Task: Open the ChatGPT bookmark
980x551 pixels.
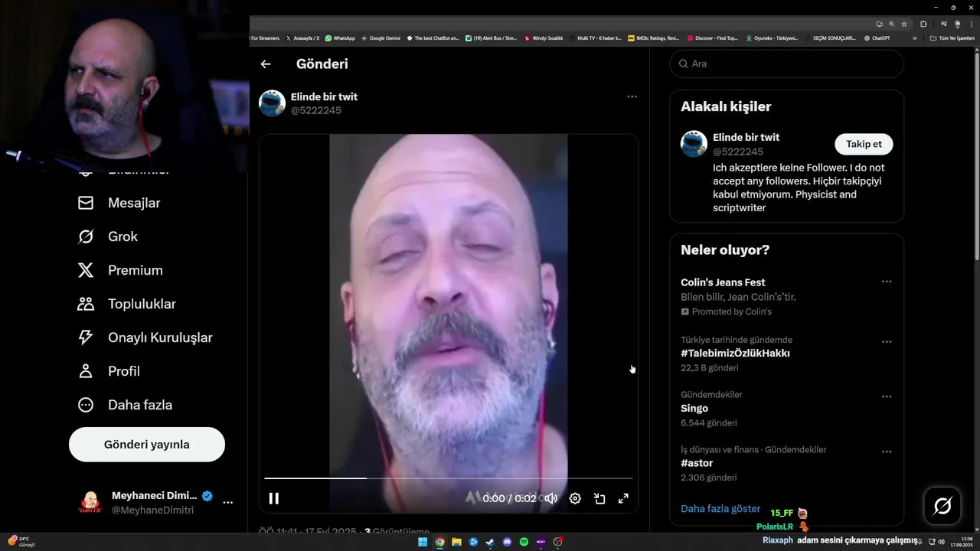Action: tap(877, 37)
